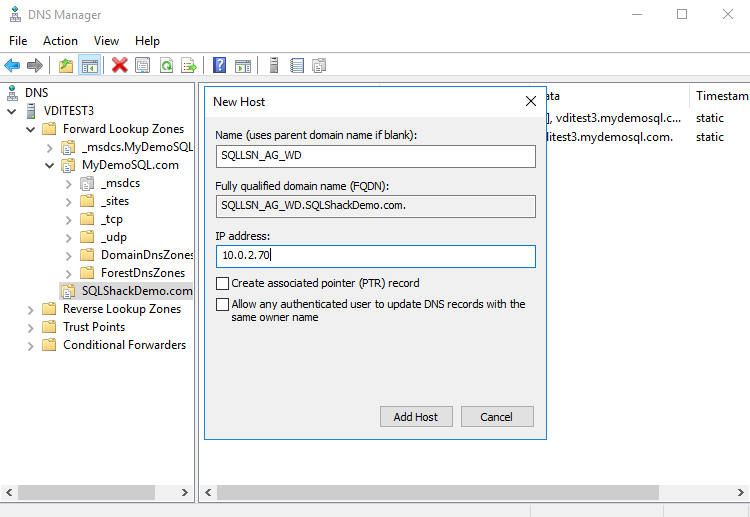
Task: Open the View menu
Action: (106, 41)
